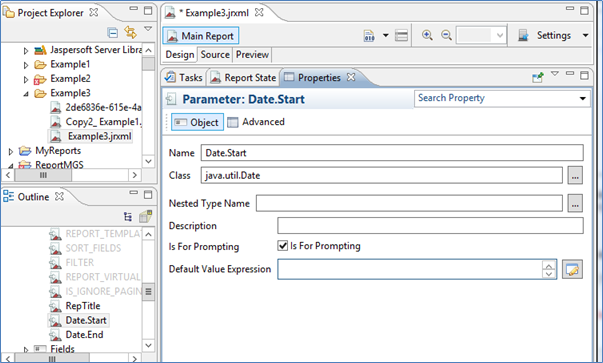Open the expression editor for Default Value
This screenshot has height=363, width=603.
(572, 269)
